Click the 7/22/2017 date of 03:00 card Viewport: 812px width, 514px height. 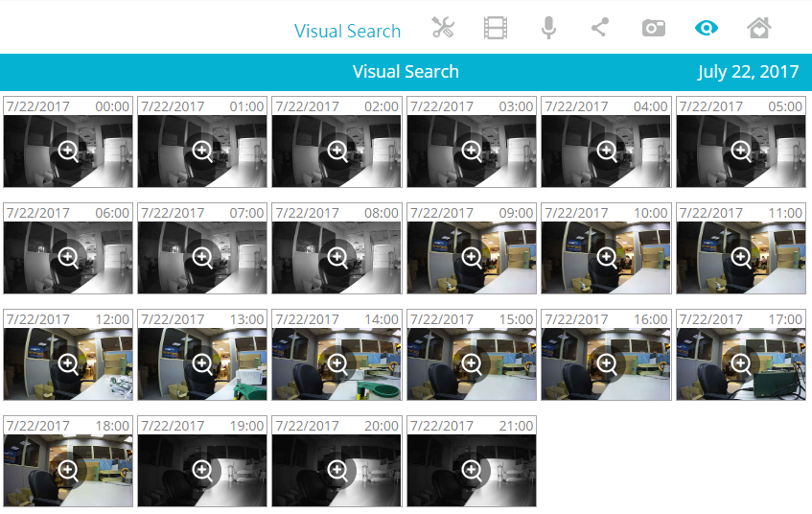pyautogui.click(x=442, y=106)
